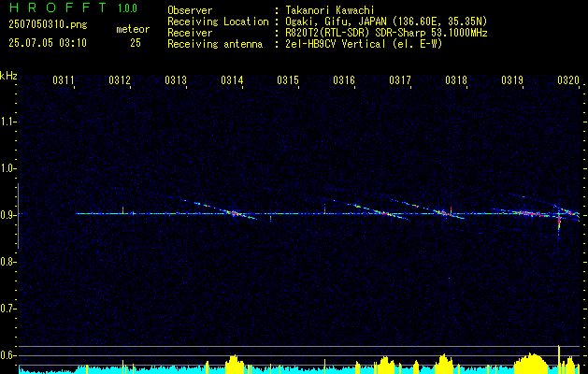The height and width of the screenshot is (374, 588).
Task: Click the 0316 time marker
Action: pos(344,80)
